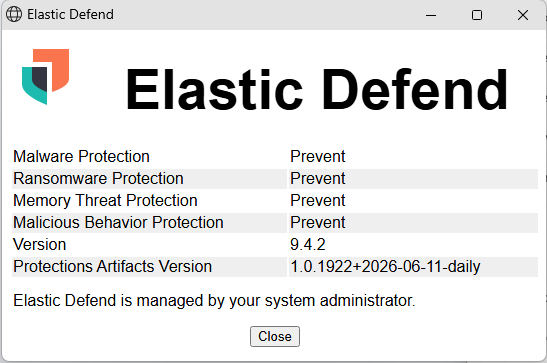Click the version number 9.4.2
The height and width of the screenshot is (363, 547).
click(308, 244)
